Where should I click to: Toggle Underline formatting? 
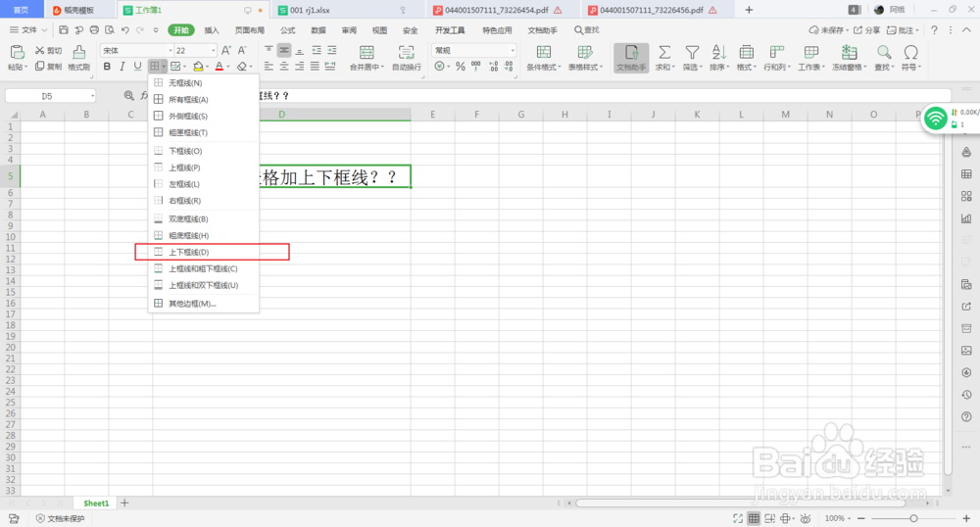point(137,67)
